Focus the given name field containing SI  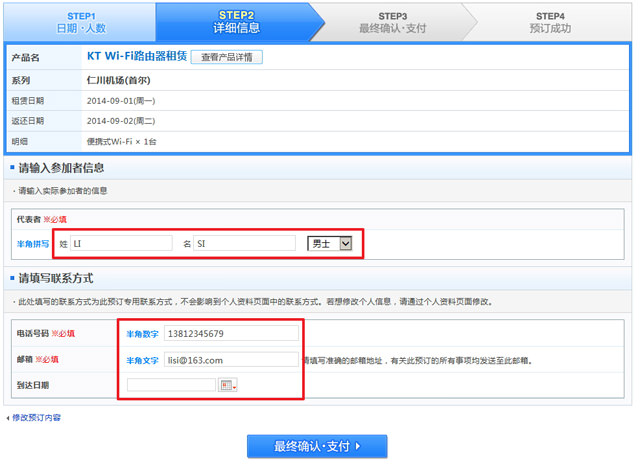pyautogui.click(x=244, y=243)
